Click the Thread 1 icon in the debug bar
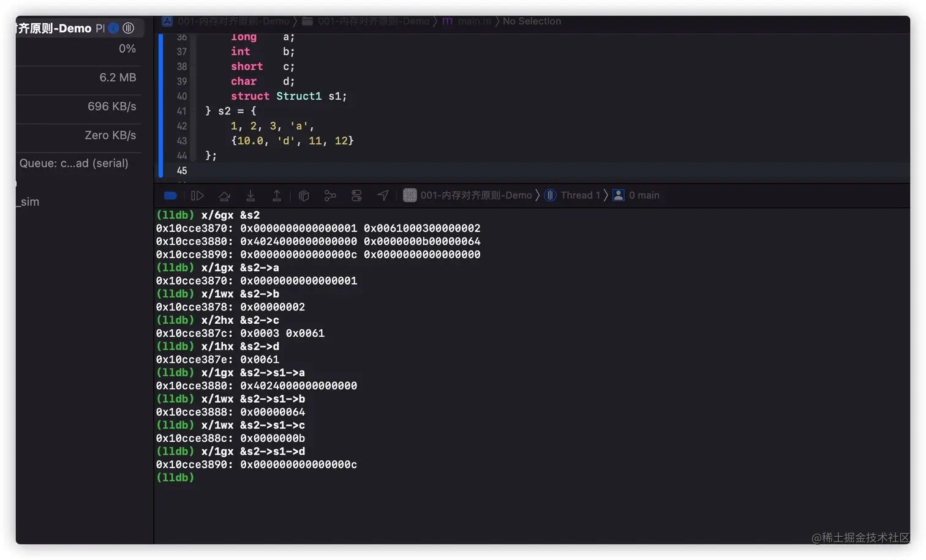926x560 pixels. 550,195
